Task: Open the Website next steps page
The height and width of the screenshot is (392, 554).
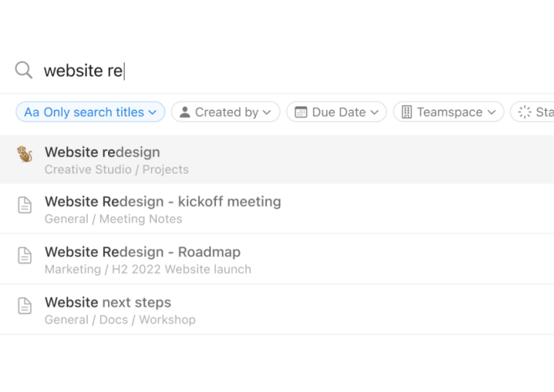Action: pos(277,309)
